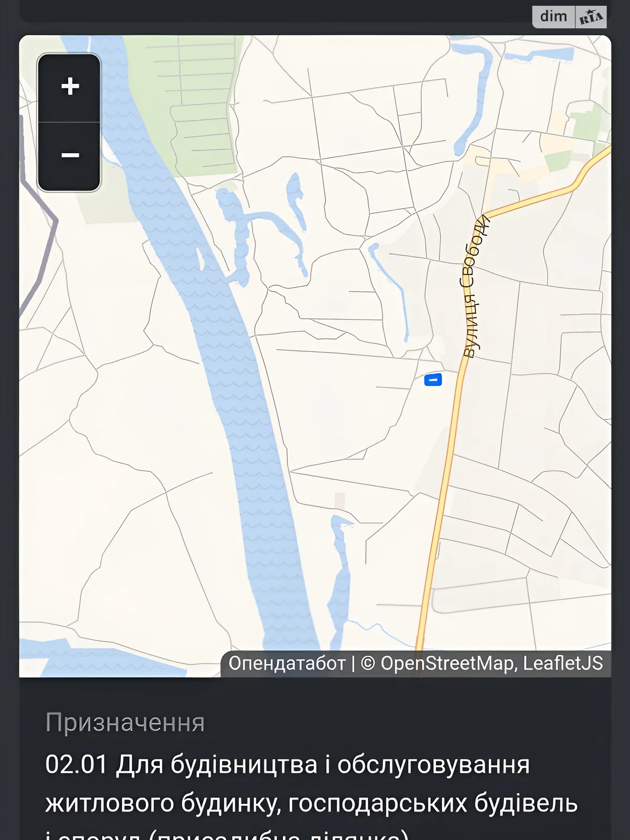Open the LeafletJS attribution link

pyautogui.click(x=563, y=663)
